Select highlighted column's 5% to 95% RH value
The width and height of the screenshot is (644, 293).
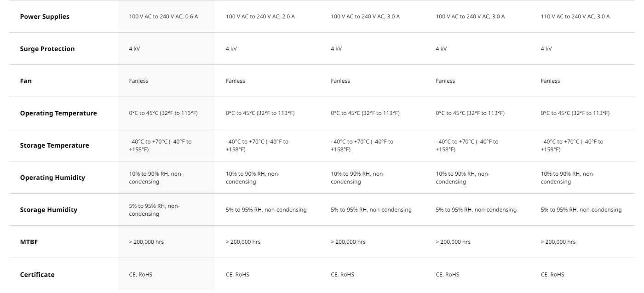point(154,210)
